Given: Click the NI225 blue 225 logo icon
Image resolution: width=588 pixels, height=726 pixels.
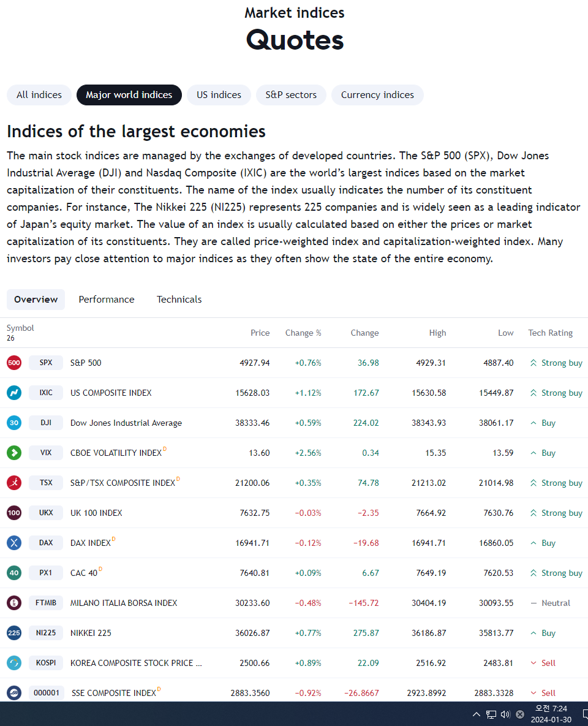Looking at the screenshot, I should 14,633.
